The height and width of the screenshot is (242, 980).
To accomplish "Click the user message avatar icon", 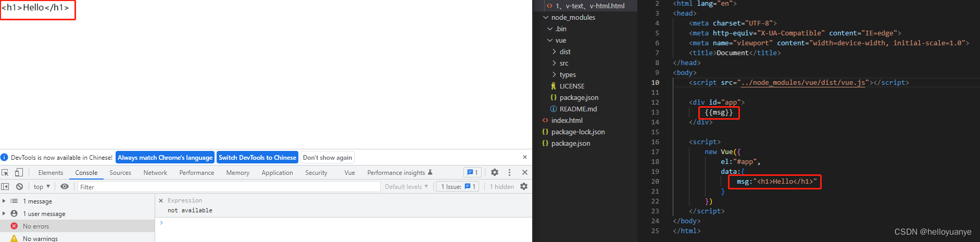I will click(x=14, y=213).
